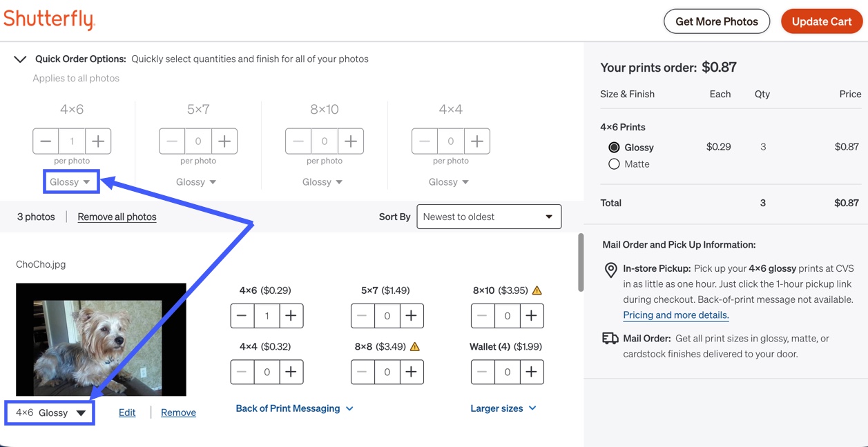The image size is (868, 447).
Task: Open the Pricing and more details link
Action: pos(676,315)
